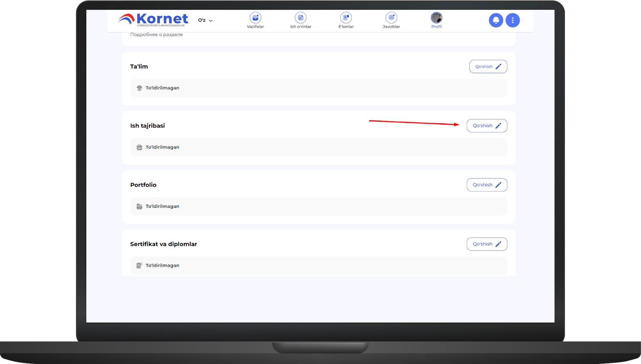Screen dimensions: 641x364
Task: Click the Ish tajribasi To'ldirilmagan row
Action: click(318, 147)
